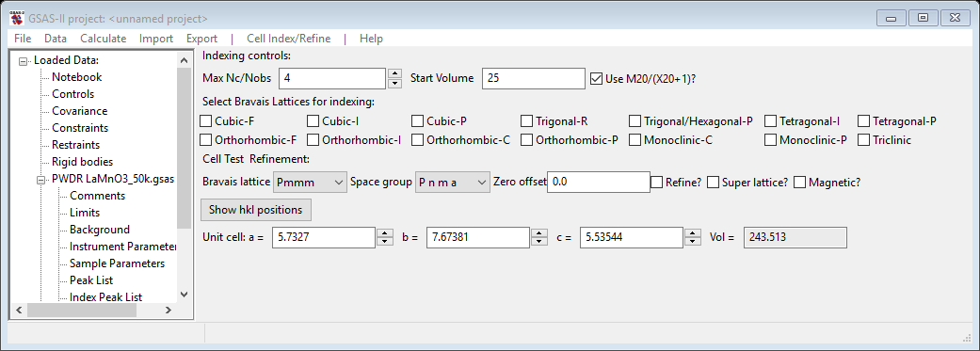
Task: Click tree vertical scrollbar up arrow
Action: pos(184,60)
